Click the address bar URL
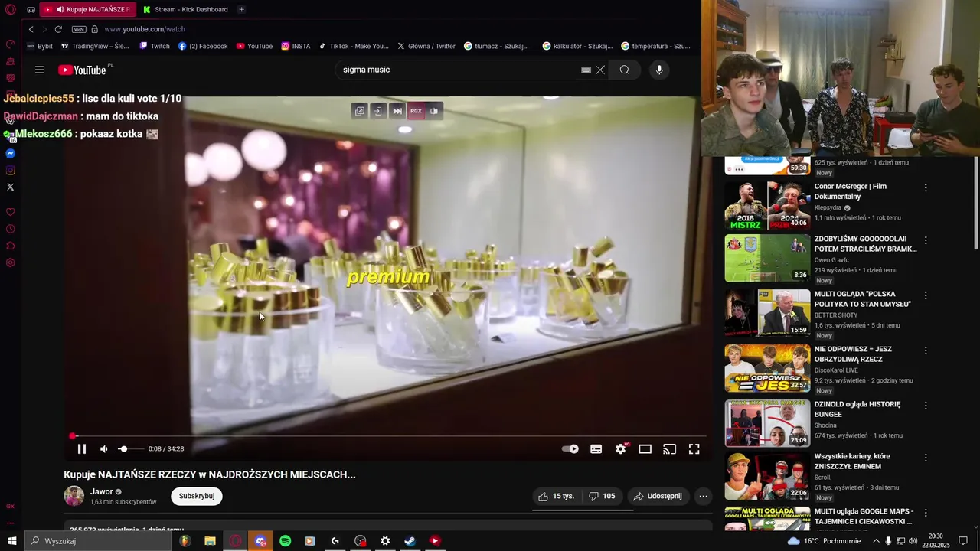The image size is (980, 551). [x=145, y=29]
